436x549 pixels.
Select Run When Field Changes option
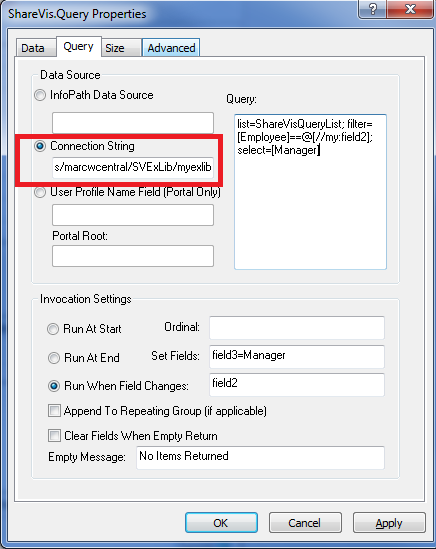tap(53, 386)
